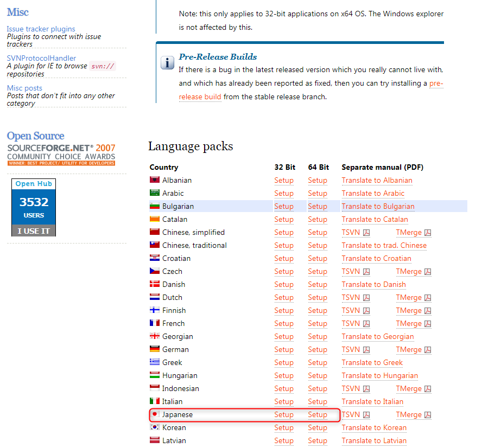Open Translate to Danish link
482x448 pixels.
tap(373, 284)
